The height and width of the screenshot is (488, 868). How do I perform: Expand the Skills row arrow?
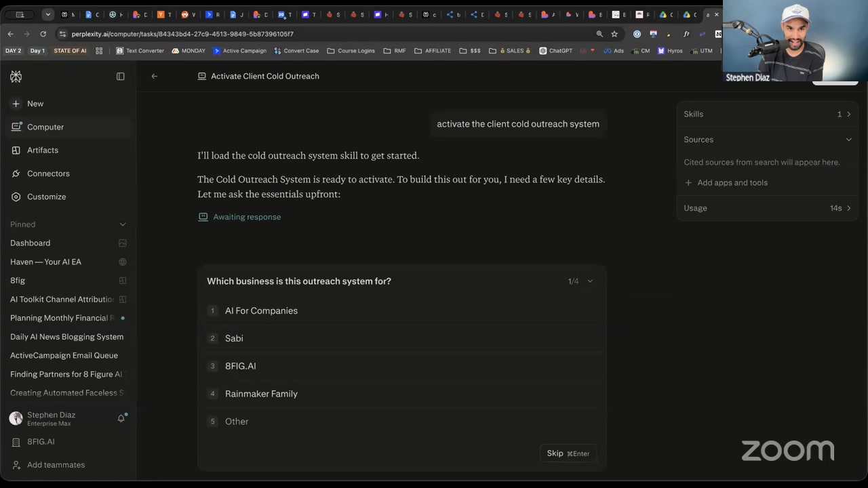pyautogui.click(x=848, y=115)
